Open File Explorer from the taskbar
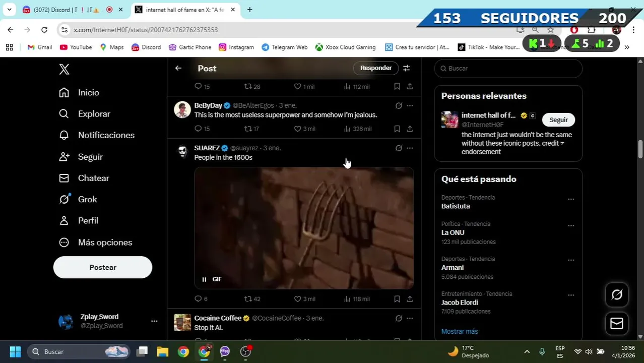644x363 pixels. point(162,351)
